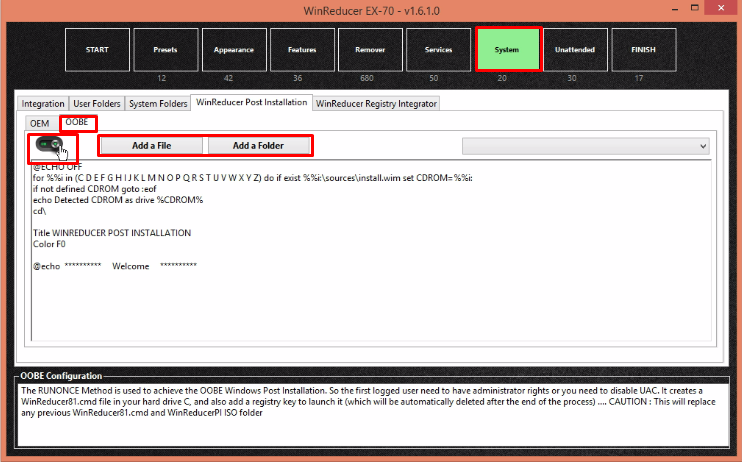This screenshot has width=742, height=462.
Task: Click the 'Title WINREDUCER POST INSTALLATION' line
Action: (x=112, y=233)
